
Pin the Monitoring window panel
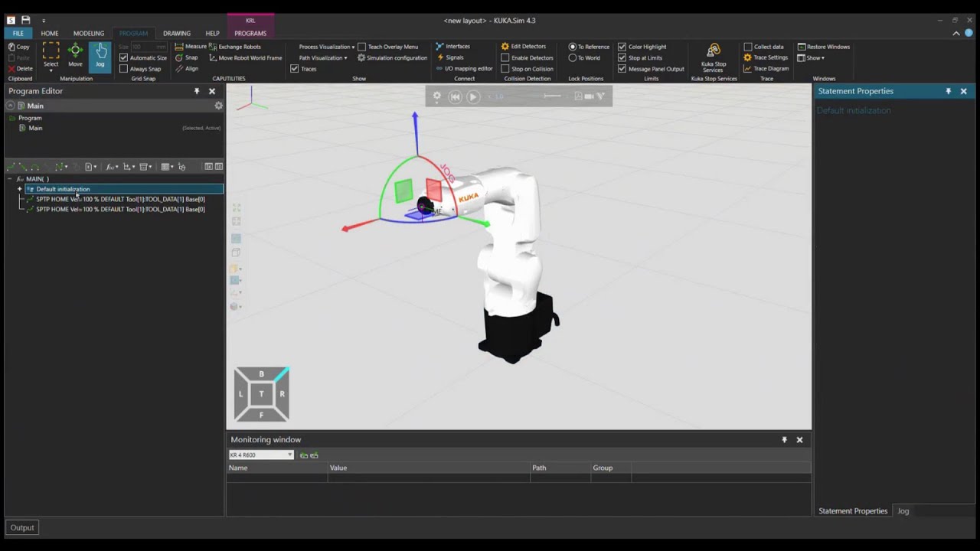784,440
